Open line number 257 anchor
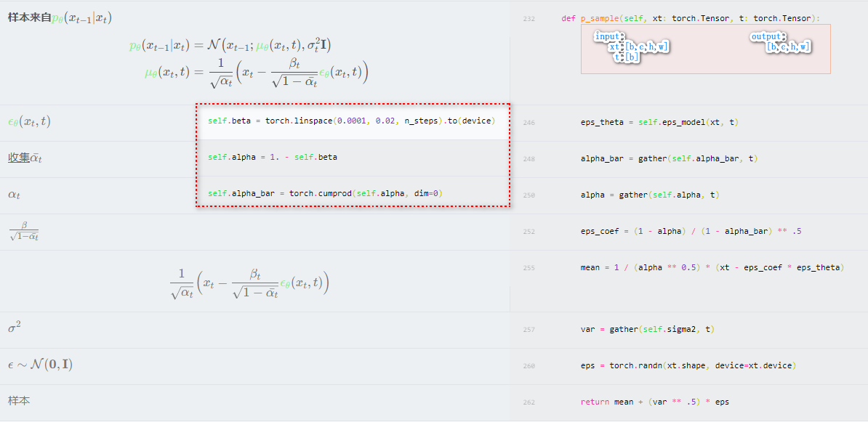 click(529, 330)
